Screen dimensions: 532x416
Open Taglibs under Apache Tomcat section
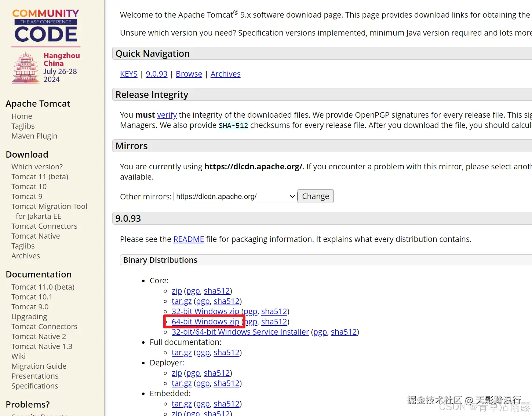[23, 126]
